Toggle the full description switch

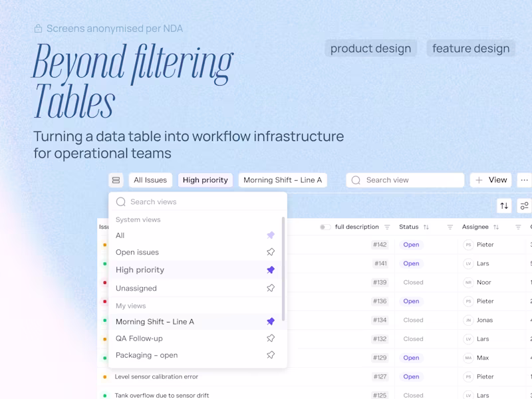(325, 227)
